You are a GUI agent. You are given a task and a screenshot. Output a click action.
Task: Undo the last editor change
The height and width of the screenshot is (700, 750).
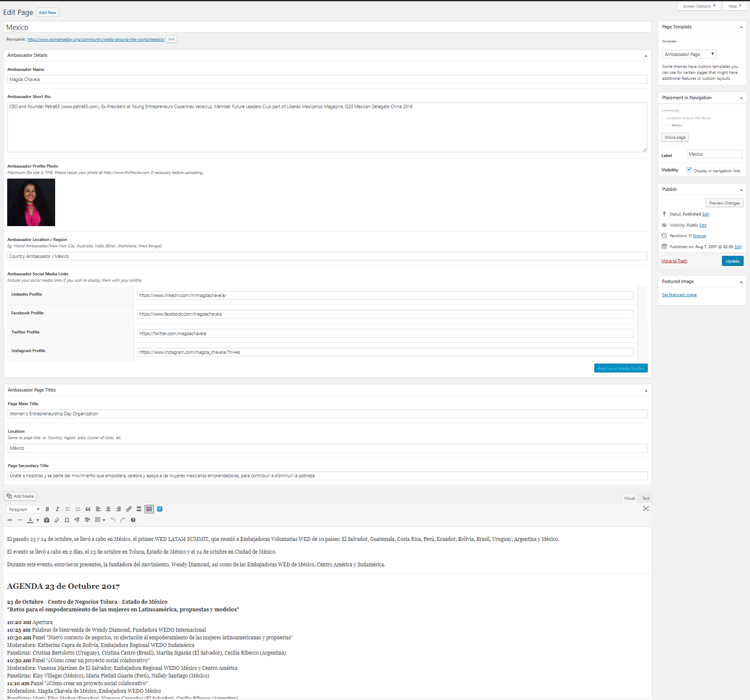tap(112, 520)
